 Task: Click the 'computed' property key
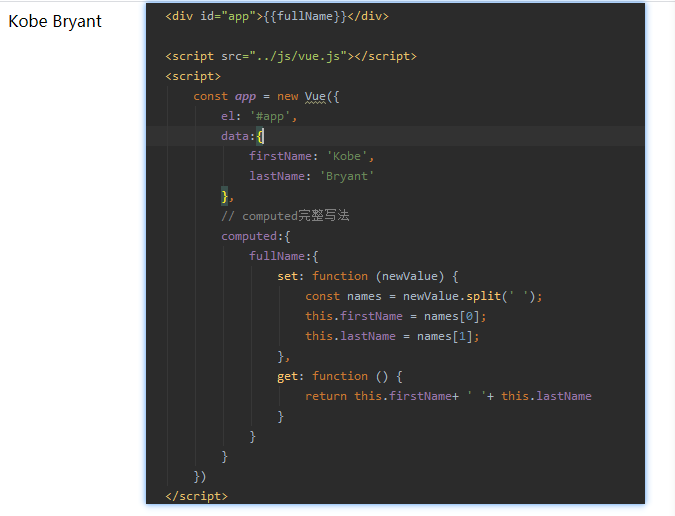click(x=249, y=236)
